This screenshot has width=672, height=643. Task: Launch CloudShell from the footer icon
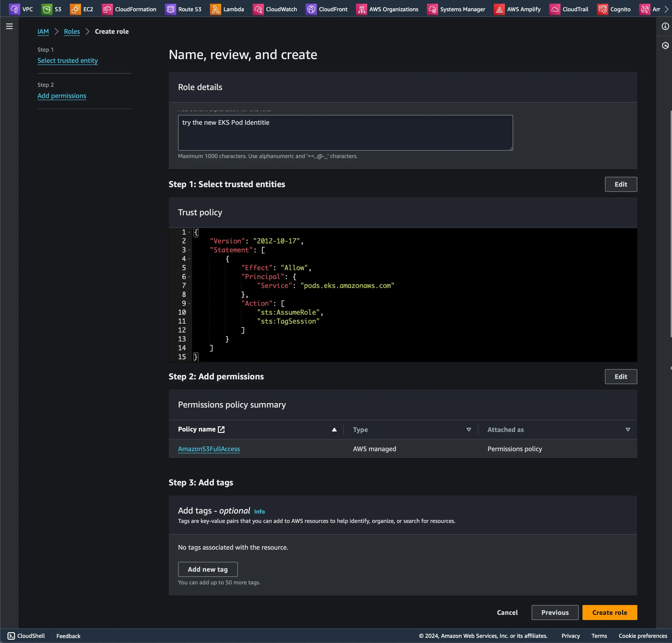tap(11, 636)
